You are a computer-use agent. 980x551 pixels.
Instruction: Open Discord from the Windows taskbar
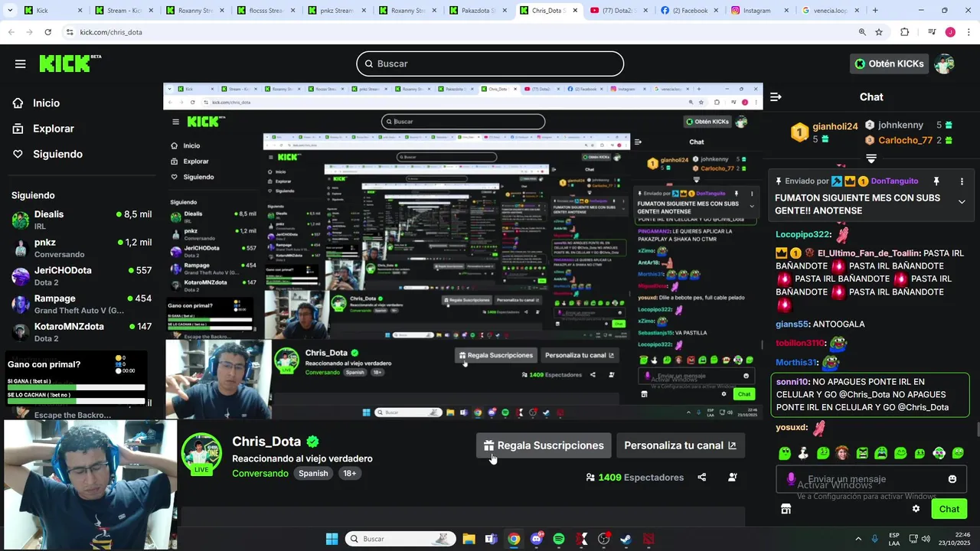point(537,539)
